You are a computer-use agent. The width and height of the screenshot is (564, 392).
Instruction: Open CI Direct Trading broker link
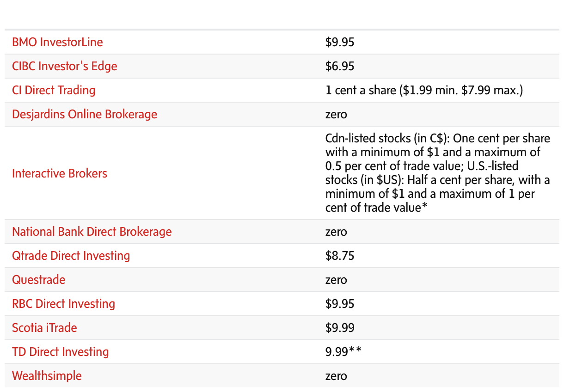point(54,90)
